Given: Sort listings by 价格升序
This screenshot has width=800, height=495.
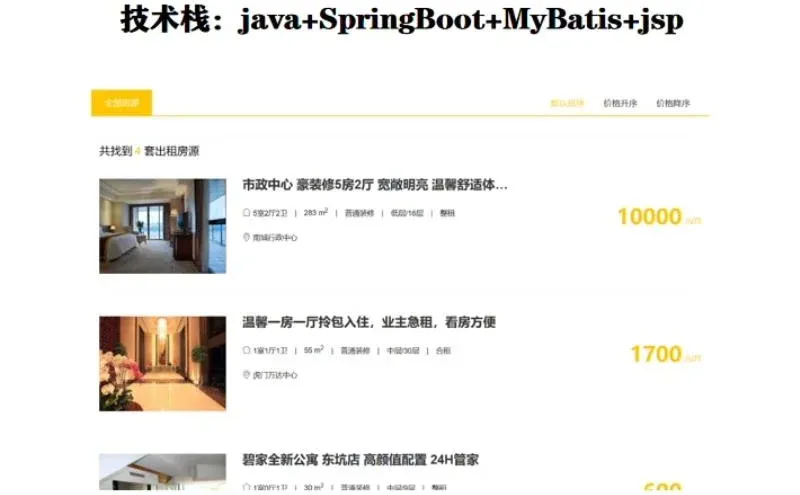Looking at the screenshot, I should coord(620,103).
